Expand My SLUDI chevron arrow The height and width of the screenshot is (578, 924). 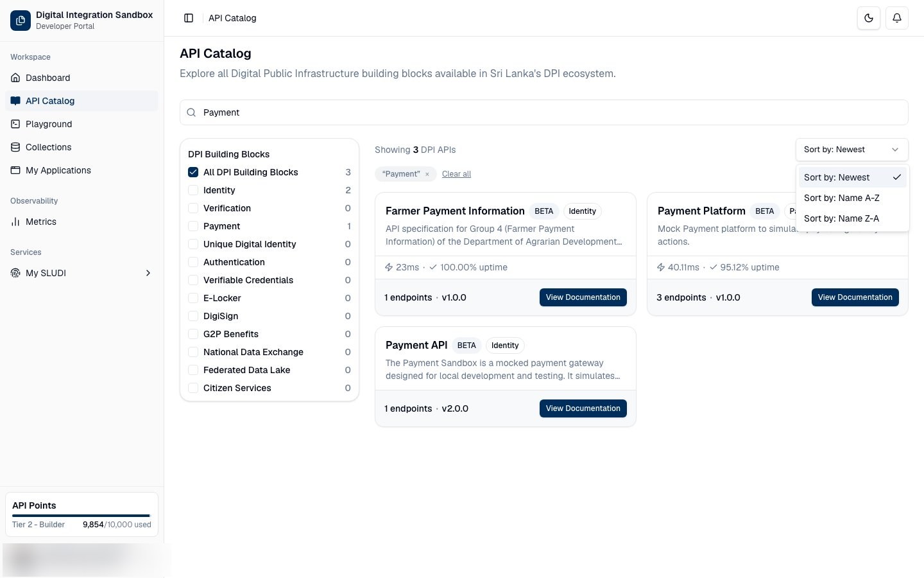point(148,273)
